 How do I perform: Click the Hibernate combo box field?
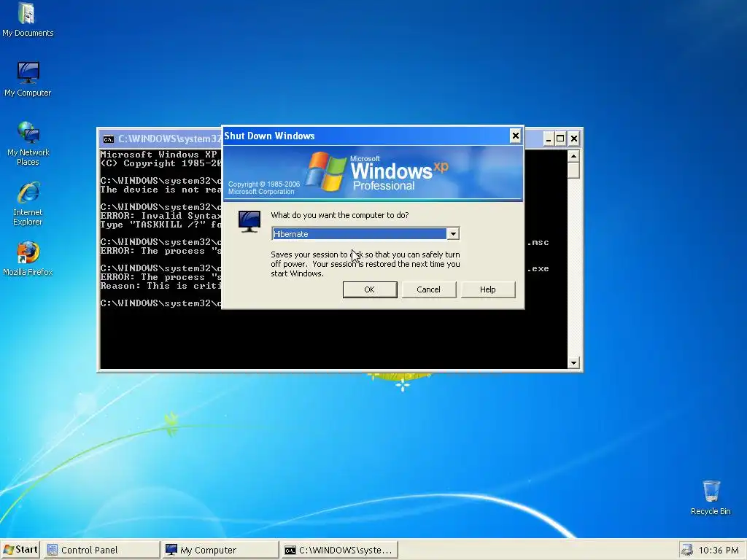[365, 234]
